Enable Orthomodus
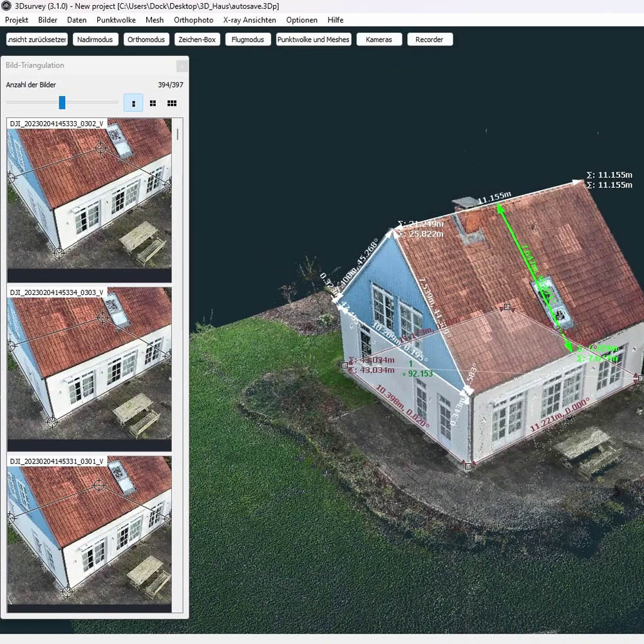This screenshot has height=644, width=644. click(x=146, y=39)
